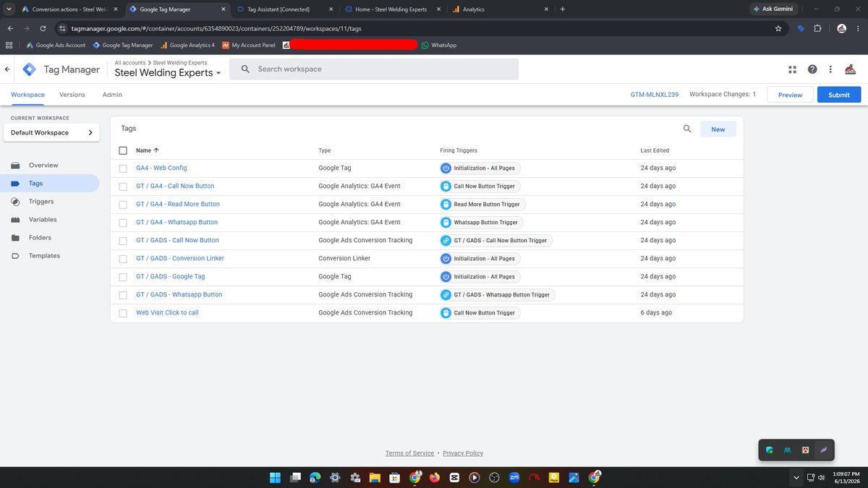Toggle the select-all tags checkbox

(x=123, y=150)
